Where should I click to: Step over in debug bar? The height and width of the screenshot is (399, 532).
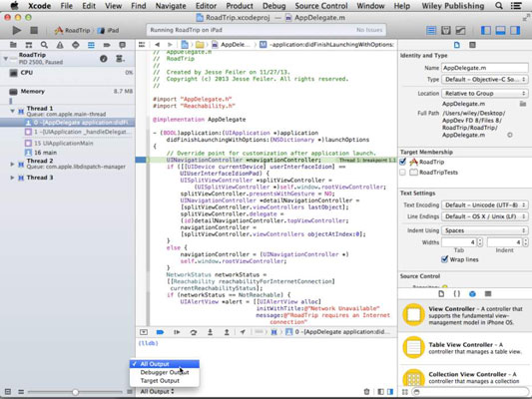(x=194, y=332)
